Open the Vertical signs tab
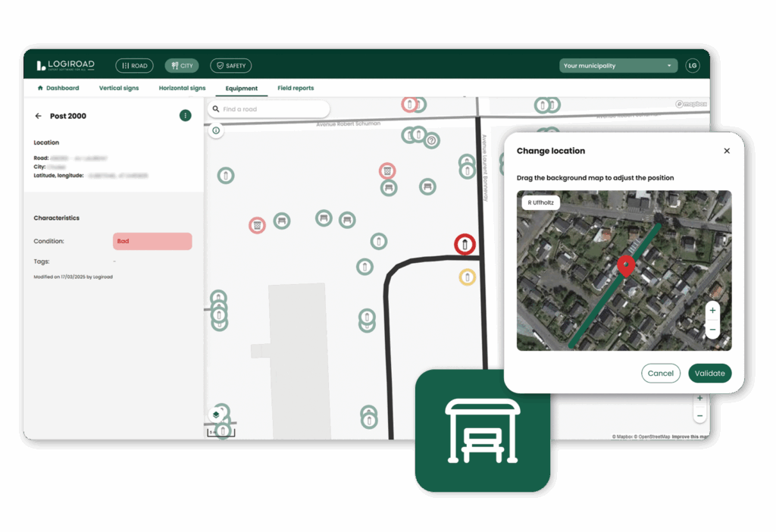776x532 pixels. (119, 88)
